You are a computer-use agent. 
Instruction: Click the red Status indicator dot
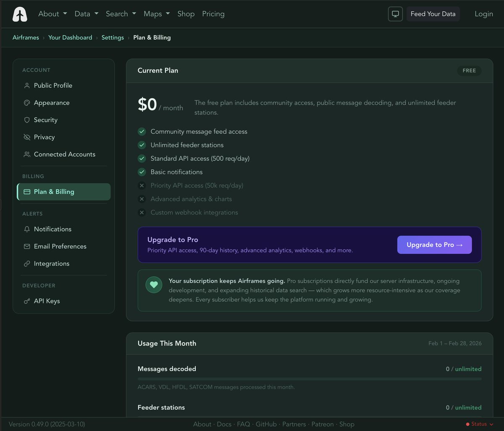point(467,424)
